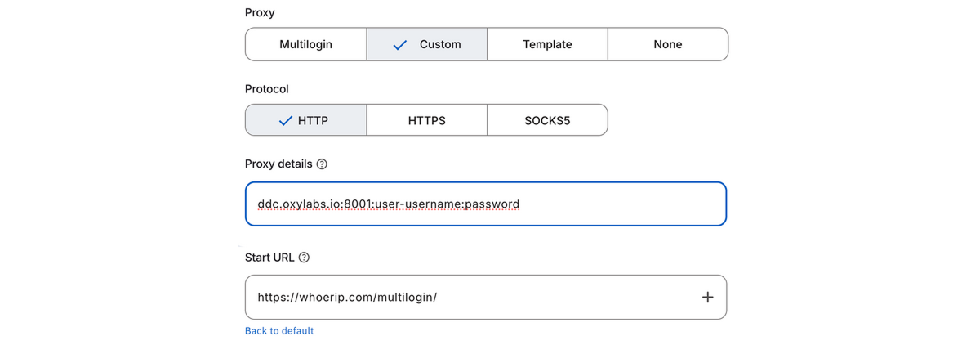Switch proxy type to Template
Image resolution: width=980 pixels, height=345 pixels.
pyautogui.click(x=547, y=44)
